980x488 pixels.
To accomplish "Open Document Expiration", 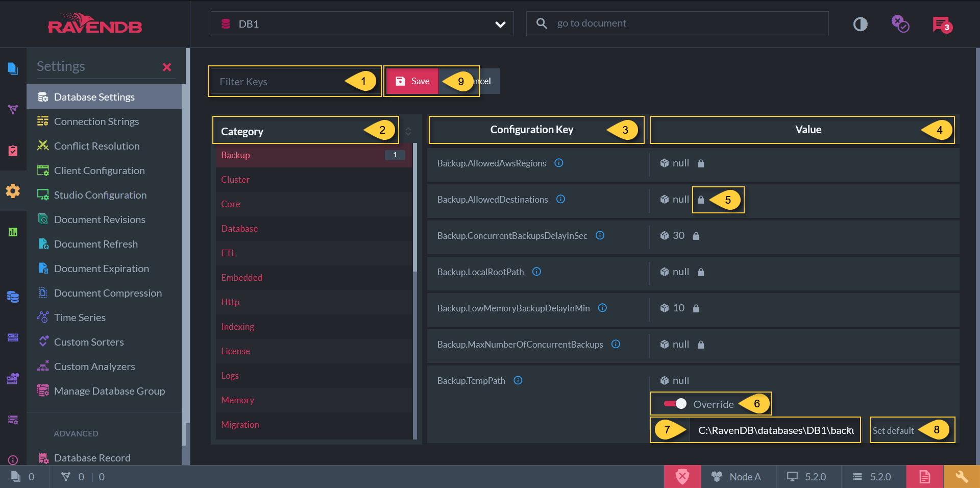I will 104,269.
